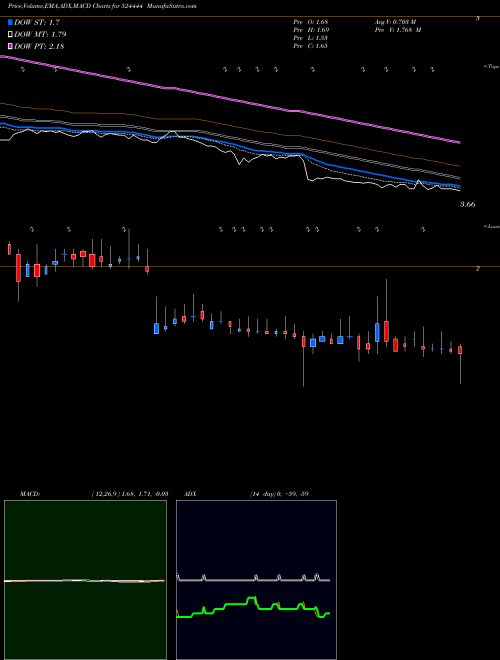Click the 3.66 value label near the EMA lines
Screen dimensions: 500x660
pyautogui.click(x=468, y=205)
